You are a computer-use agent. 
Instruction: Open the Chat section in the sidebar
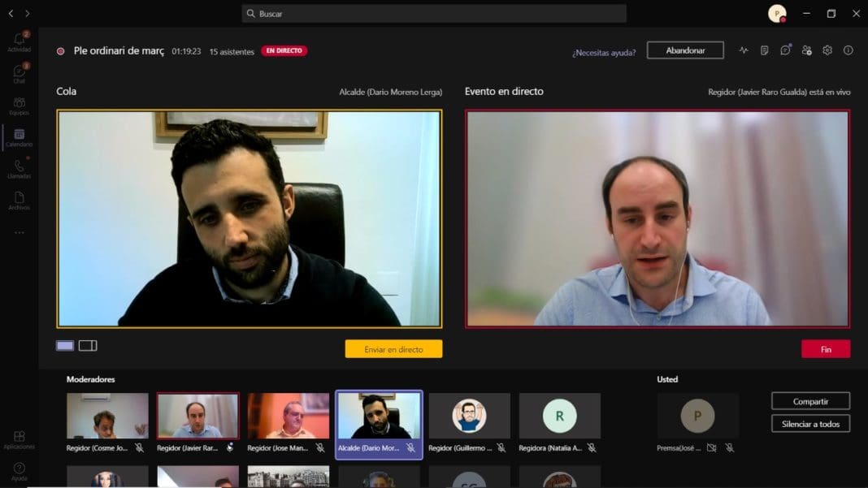pyautogui.click(x=20, y=73)
